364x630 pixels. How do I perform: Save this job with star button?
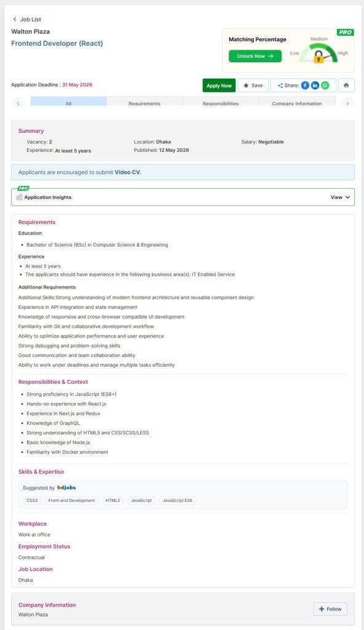point(253,85)
